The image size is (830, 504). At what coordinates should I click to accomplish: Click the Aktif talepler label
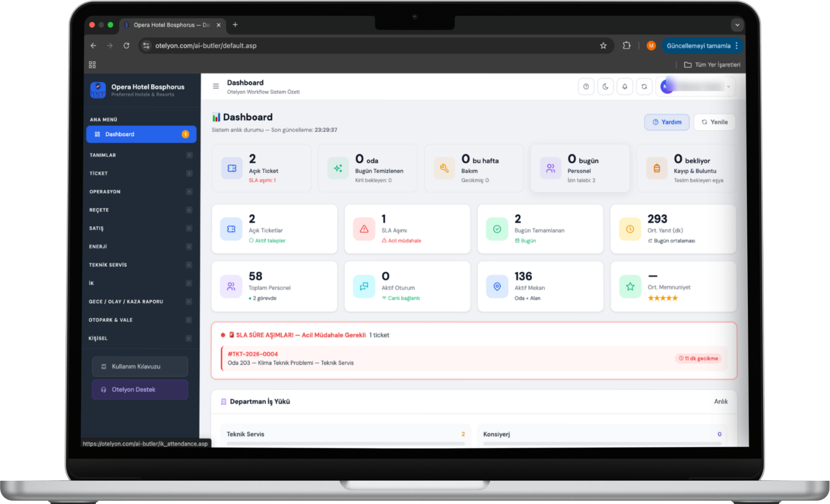267,241
